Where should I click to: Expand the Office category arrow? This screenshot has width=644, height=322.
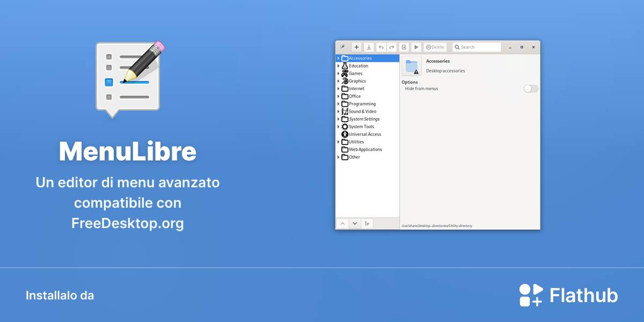pos(338,96)
